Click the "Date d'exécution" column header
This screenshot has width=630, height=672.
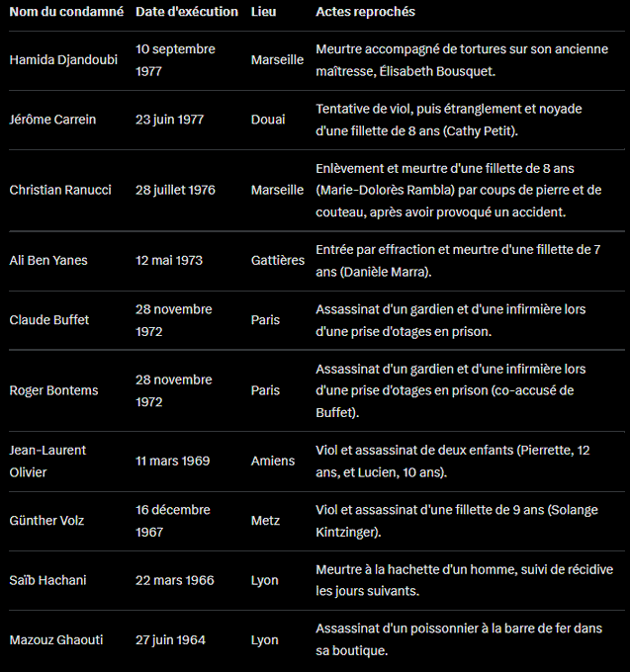[x=187, y=12]
